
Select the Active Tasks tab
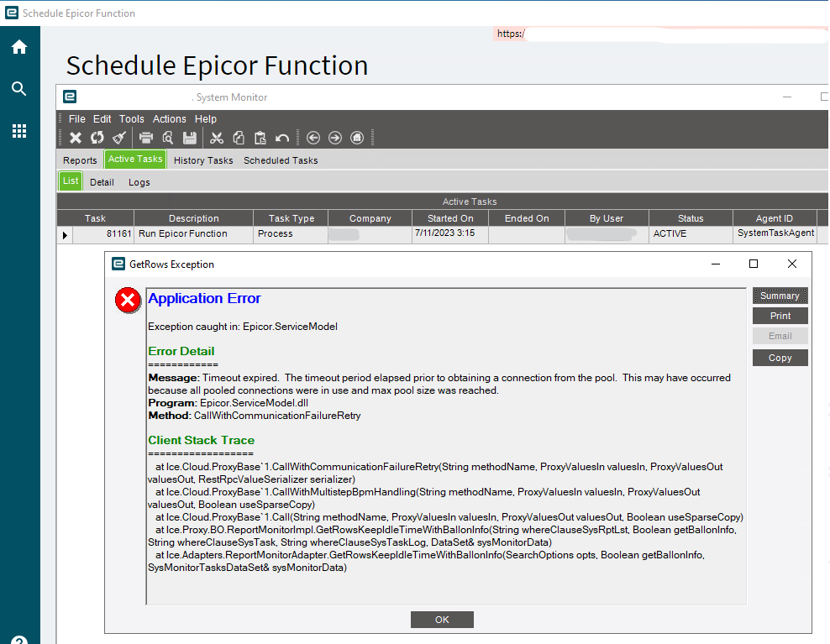click(135, 160)
